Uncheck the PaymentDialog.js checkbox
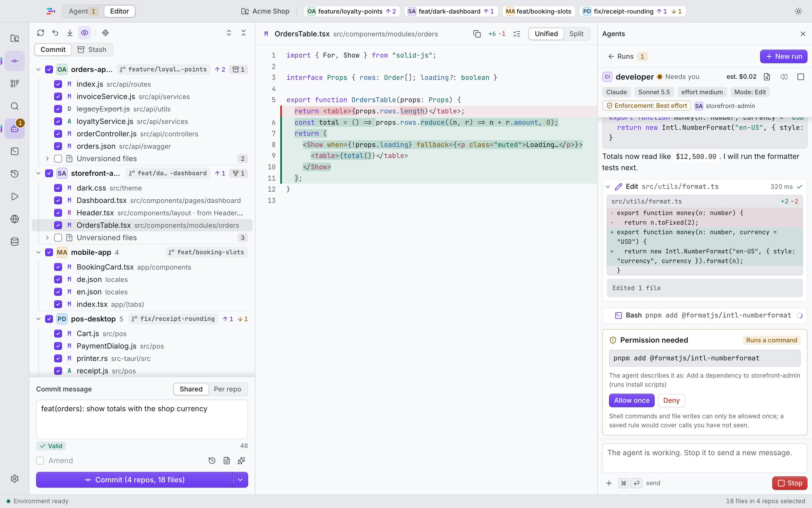The image size is (812, 508). point(58,346)
